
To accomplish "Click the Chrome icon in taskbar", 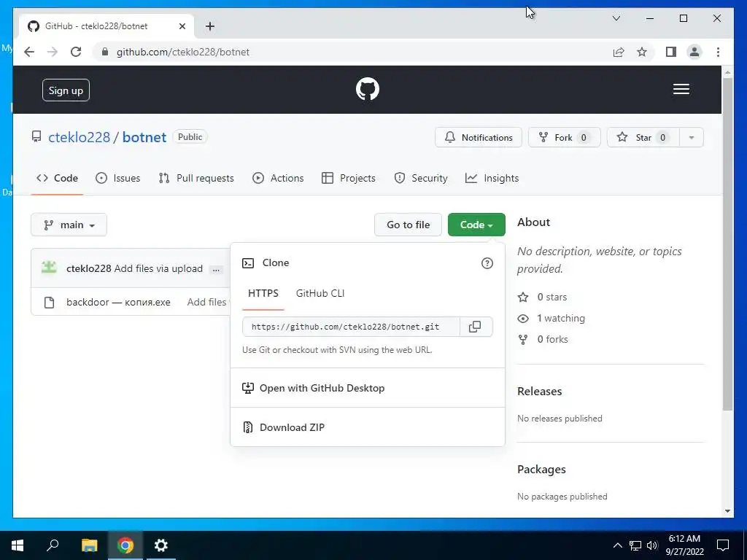I will click(x=125, y=545).
